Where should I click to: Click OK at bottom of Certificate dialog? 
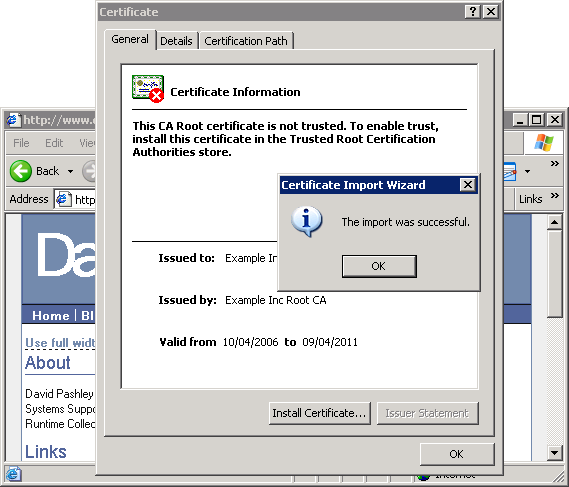tap(457, 454)
